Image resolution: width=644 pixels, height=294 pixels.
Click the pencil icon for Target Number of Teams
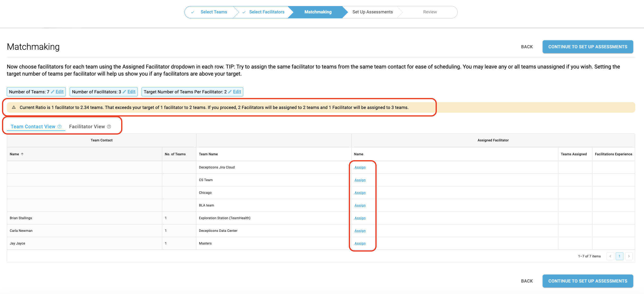pos(230,92)
